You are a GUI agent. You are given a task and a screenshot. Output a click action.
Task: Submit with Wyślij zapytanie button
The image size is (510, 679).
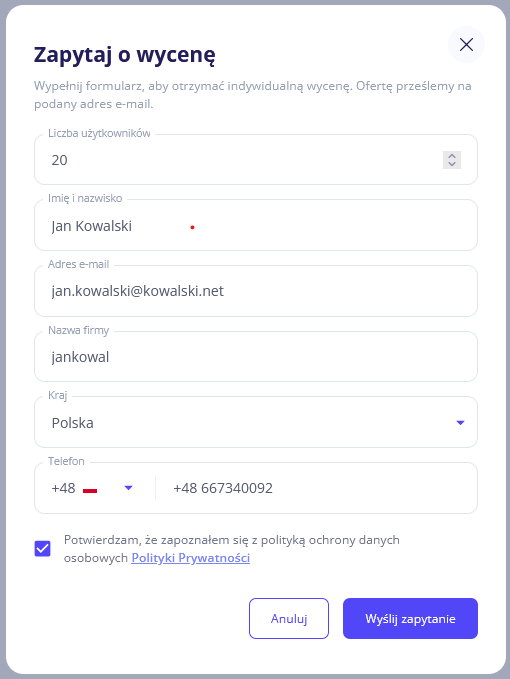[410, 618]
